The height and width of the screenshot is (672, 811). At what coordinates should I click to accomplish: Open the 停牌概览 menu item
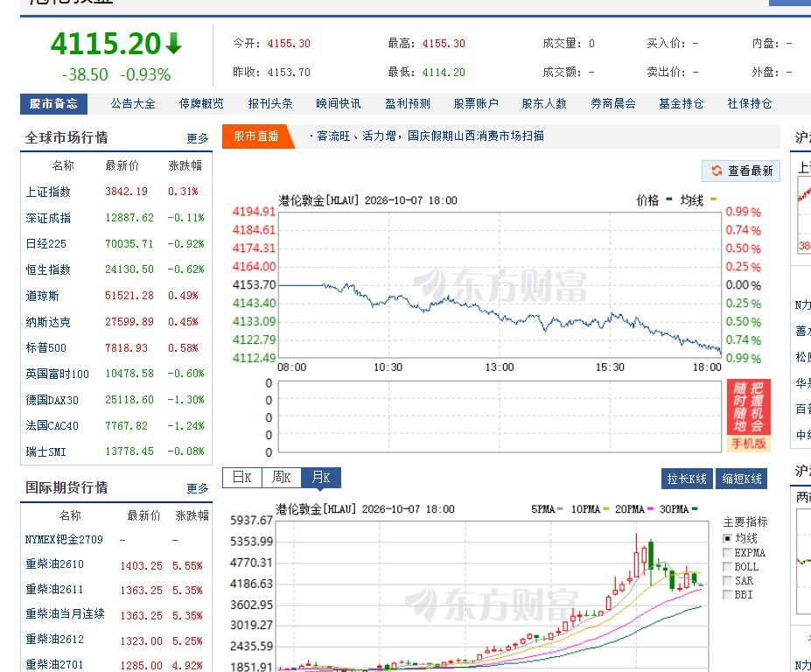(x=201, y=104)
